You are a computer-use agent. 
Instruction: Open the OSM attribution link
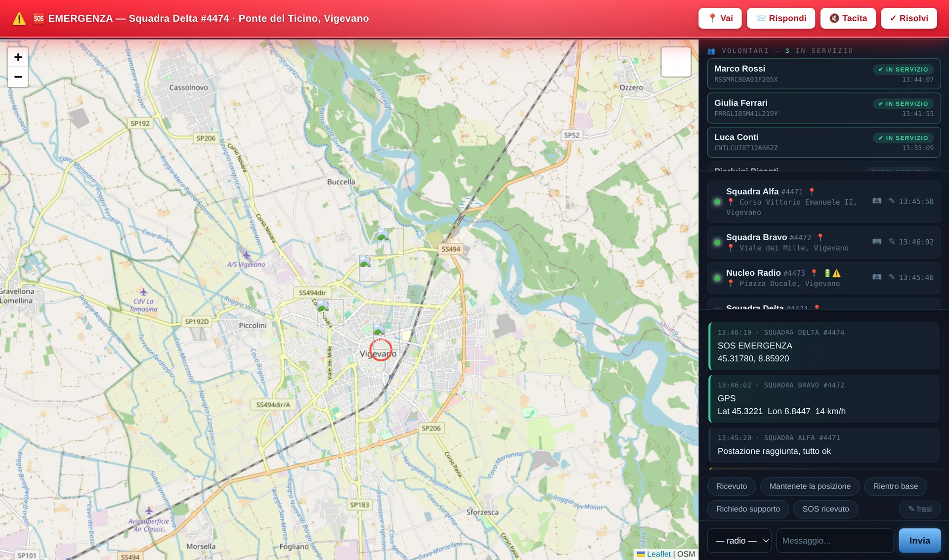[x=686, y=554]
